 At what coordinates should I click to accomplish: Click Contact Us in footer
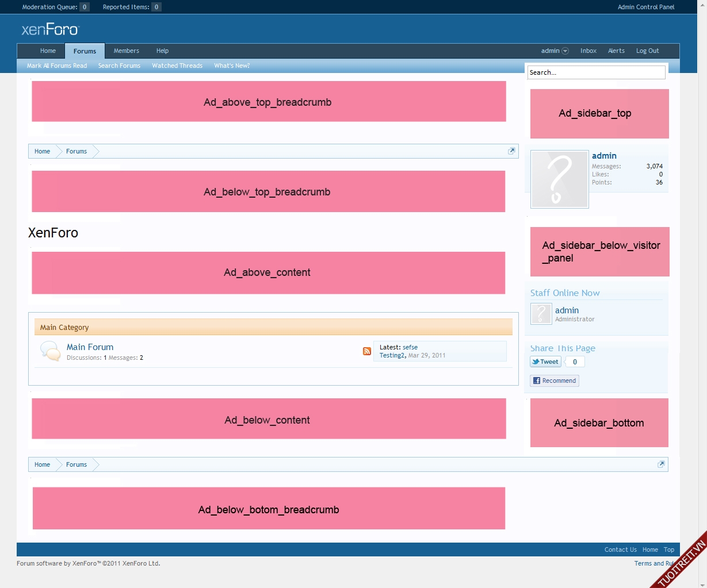click(620, 549)
